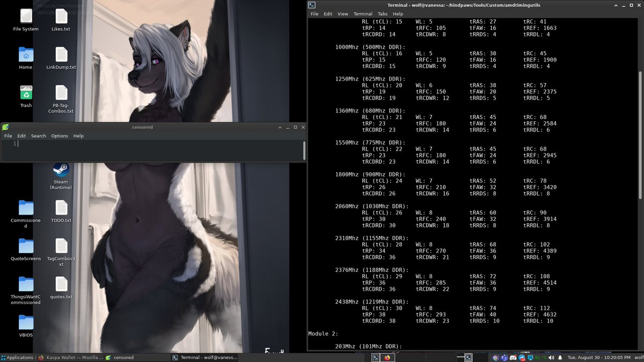The height and width of the screenshot is (362, 644).
Task: Switch to the Terminal taskbar button
Action: pos(204,357)
